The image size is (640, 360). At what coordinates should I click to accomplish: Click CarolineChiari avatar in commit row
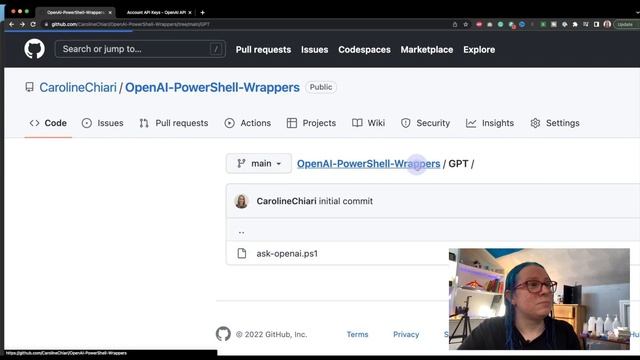pos(241,201)
